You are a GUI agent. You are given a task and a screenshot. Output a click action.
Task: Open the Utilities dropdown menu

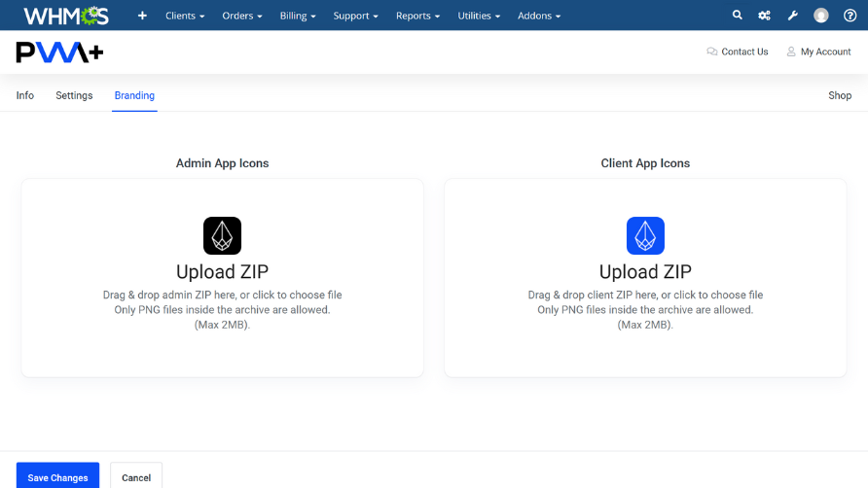479,16
